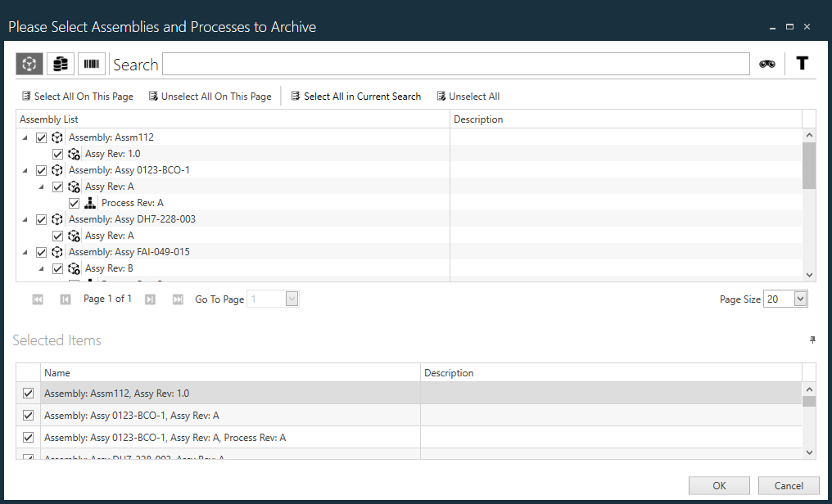Click the bold T text filter icon

pos(802,63)
